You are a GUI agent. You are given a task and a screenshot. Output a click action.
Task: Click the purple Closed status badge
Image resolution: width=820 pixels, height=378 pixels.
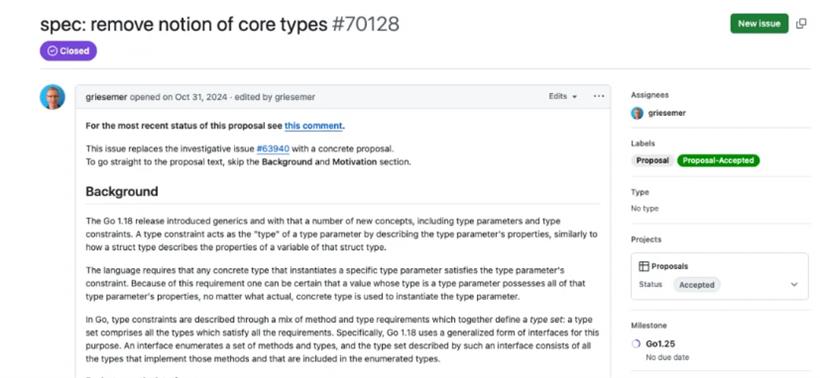tap(69, 51)
